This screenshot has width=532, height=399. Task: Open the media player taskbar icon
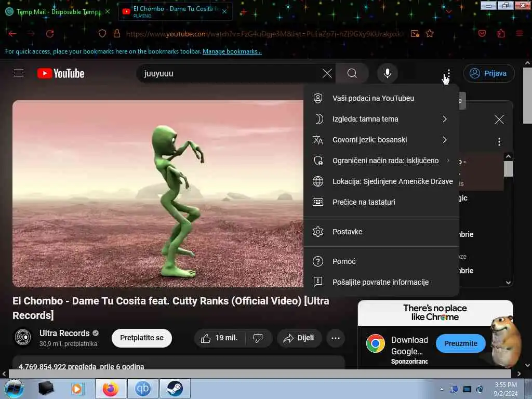click(77, 389)
